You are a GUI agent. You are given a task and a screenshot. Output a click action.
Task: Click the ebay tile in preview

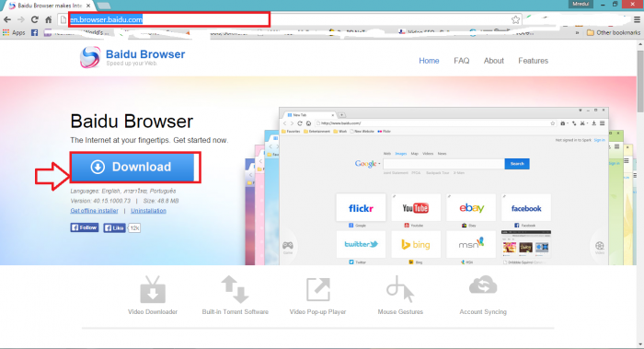pos(471,208)
